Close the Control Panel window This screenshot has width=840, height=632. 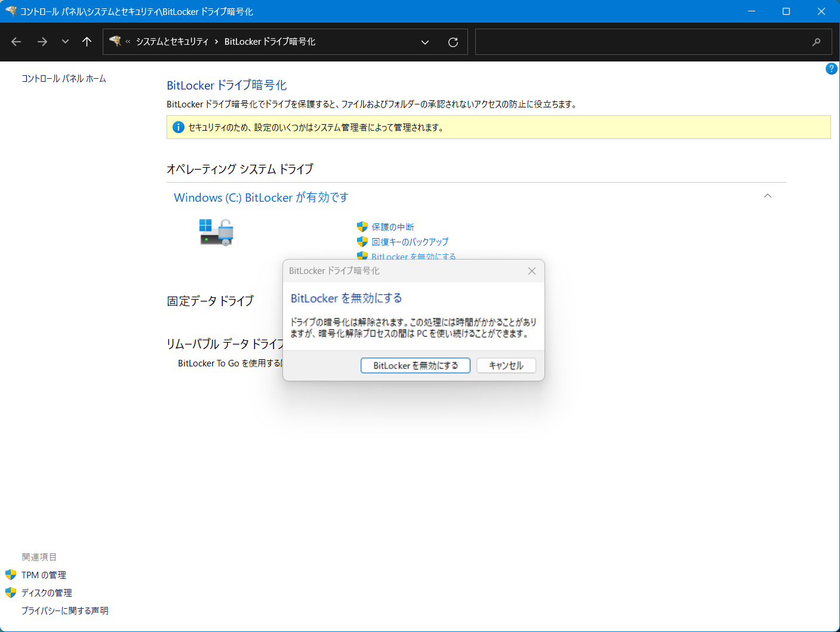(821, 11)
